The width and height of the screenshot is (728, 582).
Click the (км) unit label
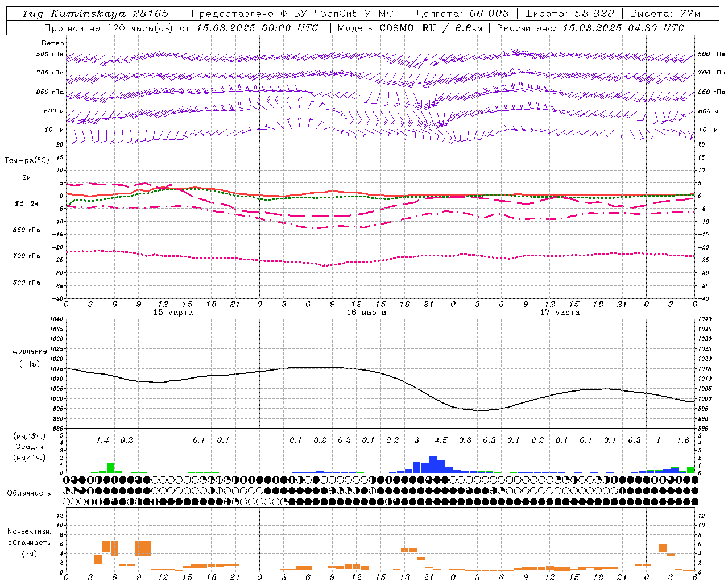[x=29, y=554]
